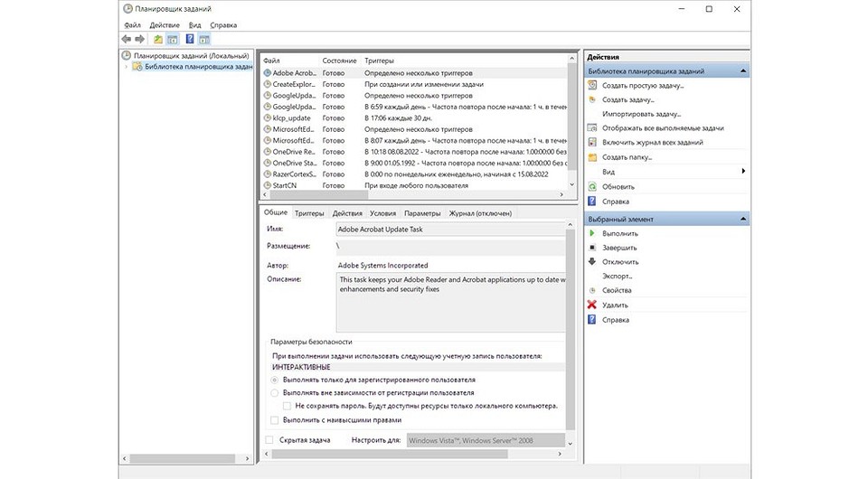Switch to the Триггеры tab
This screenshot has width=868, height=479.
(x=309, y=213)
